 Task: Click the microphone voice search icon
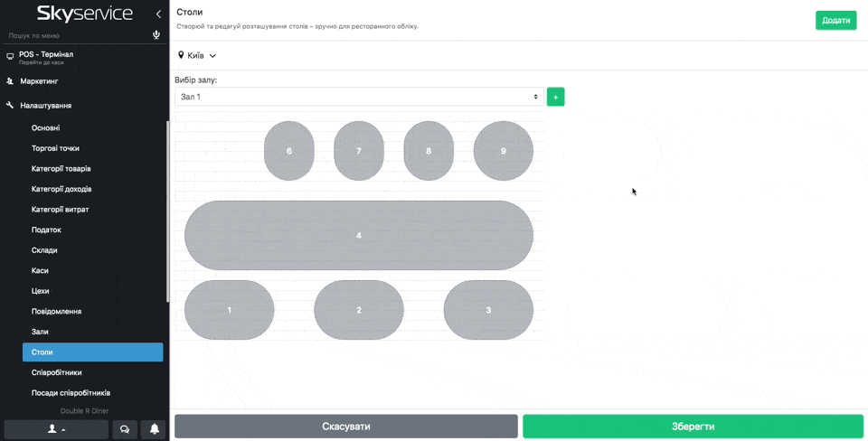point(156,35)
